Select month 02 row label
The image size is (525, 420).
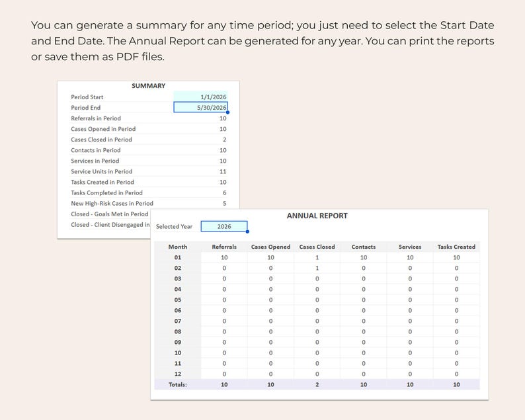(x=178, y=268)
